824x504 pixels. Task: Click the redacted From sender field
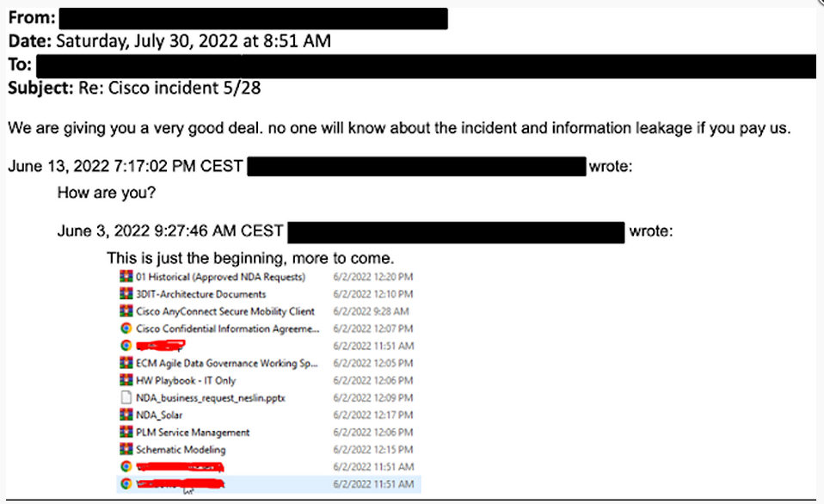253,18
